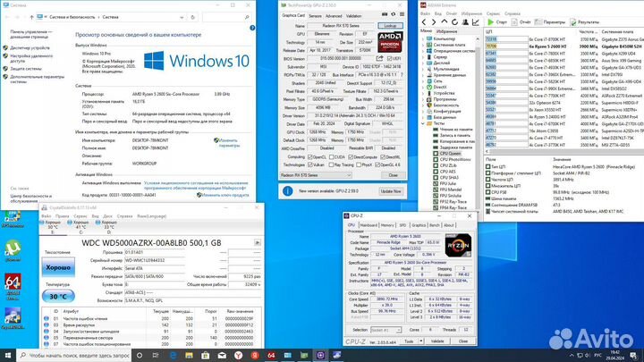The image size is (644, 362).
Task: Open Сервис menu in CrystalDiskInfo
Action: pyautogui.click(x=80, y=216)
